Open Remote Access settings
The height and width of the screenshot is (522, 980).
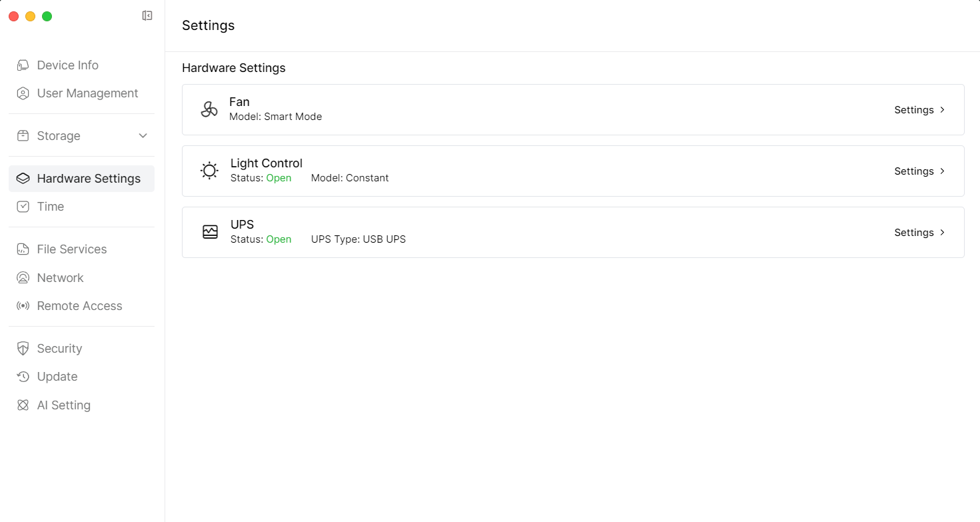pyautogui.click(x=79, y=306)
